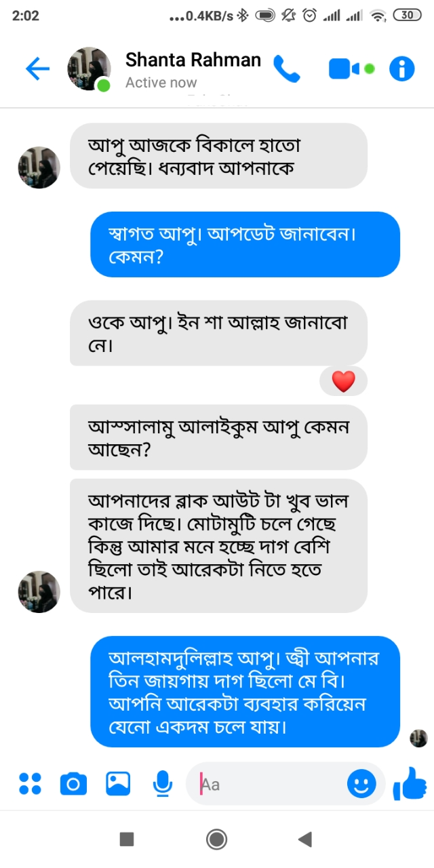Open the camera to take photo
Viewport: 434px width, 868px height.
pyautogui.click(x=73, y=784)
